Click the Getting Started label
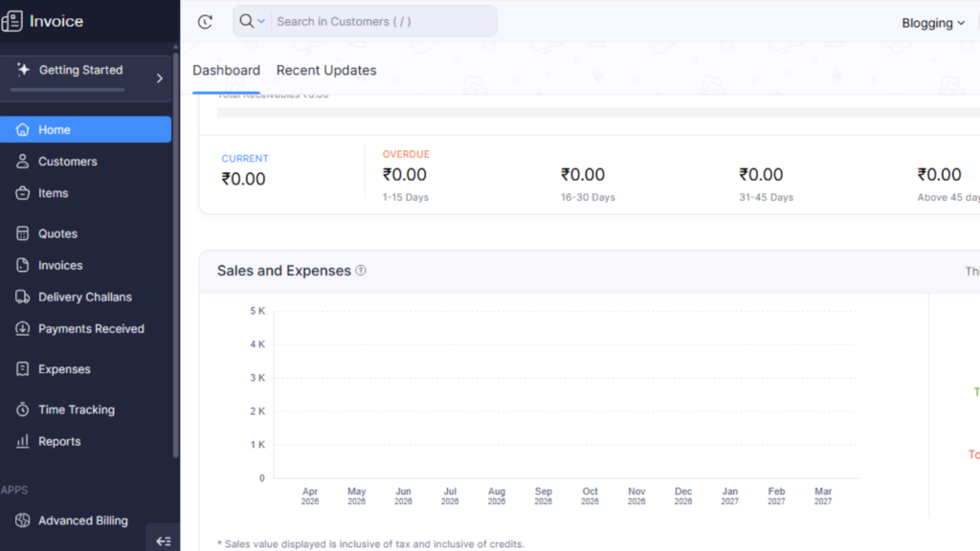 click(x=80, y=70)
